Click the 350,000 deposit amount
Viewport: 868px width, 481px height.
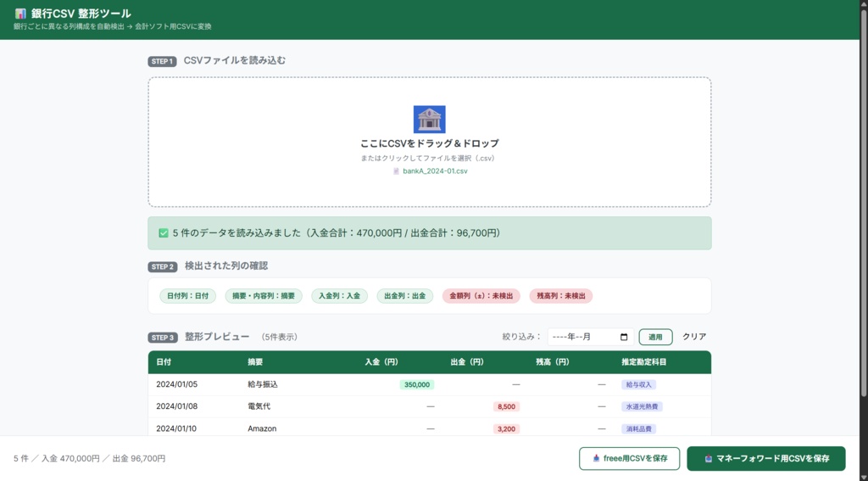(x=417, y=384)
